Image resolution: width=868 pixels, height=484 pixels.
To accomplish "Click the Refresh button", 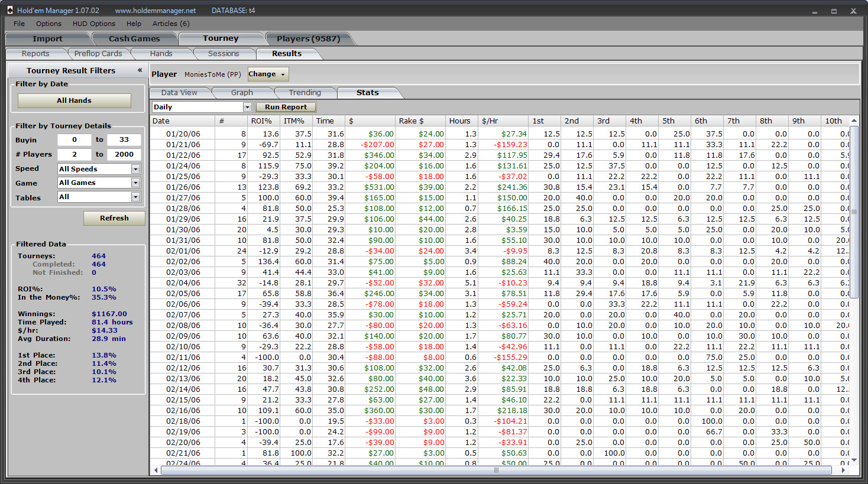I will pyautogui.click(x=114, y=218).
